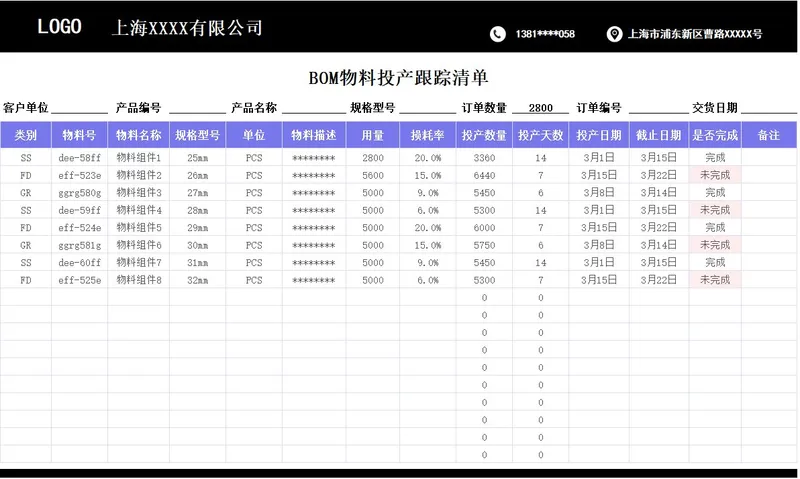
Task: Click material number ggrg580g
Action: pos(79,193)
